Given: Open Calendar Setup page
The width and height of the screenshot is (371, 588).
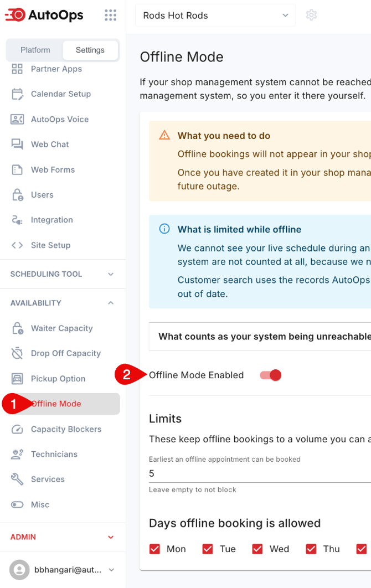Looking at the screenshot, I should [x=61, y=94].
